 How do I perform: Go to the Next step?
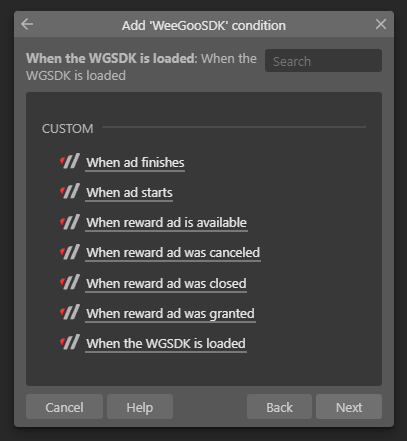tap(349, 407)
